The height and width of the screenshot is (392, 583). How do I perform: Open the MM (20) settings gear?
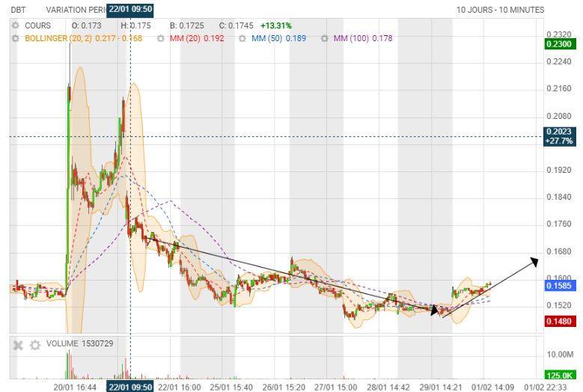point(161,38)
